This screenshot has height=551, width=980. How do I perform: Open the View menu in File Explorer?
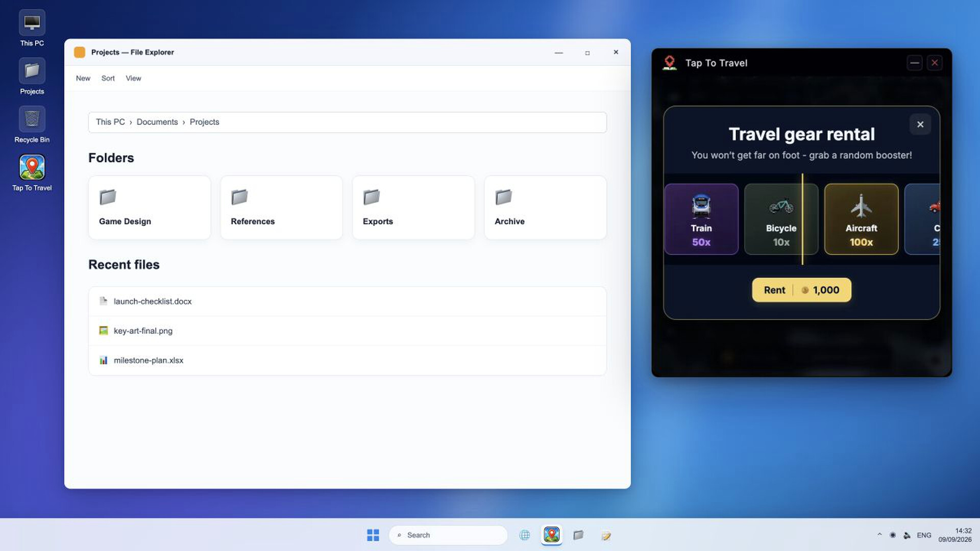(133, 78)
